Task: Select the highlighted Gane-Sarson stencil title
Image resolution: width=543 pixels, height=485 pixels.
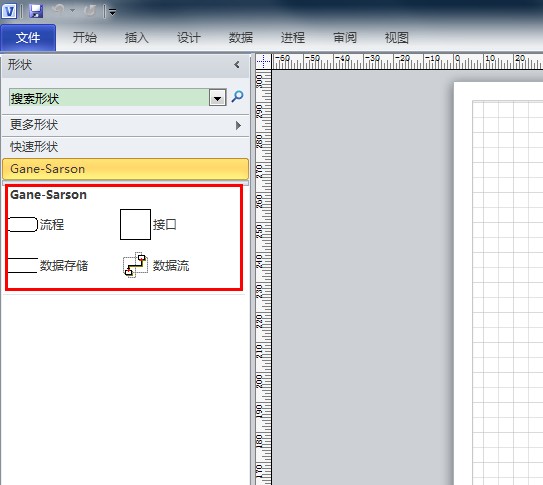Action: [125, 169]
